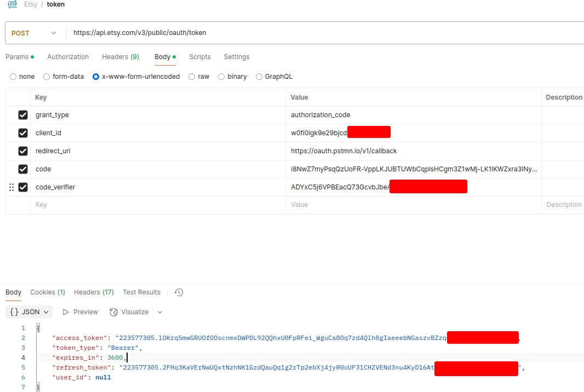The width and height of the screenshot is (584, 392).
Task: Click the "access_token" key in response
Action: pos(79,338)
